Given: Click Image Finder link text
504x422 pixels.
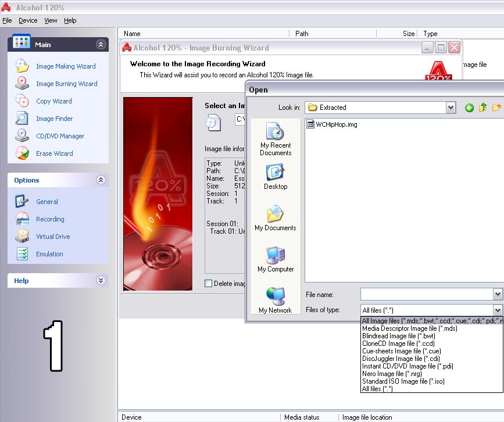Looking at the screenshot, I should [54, 119].
